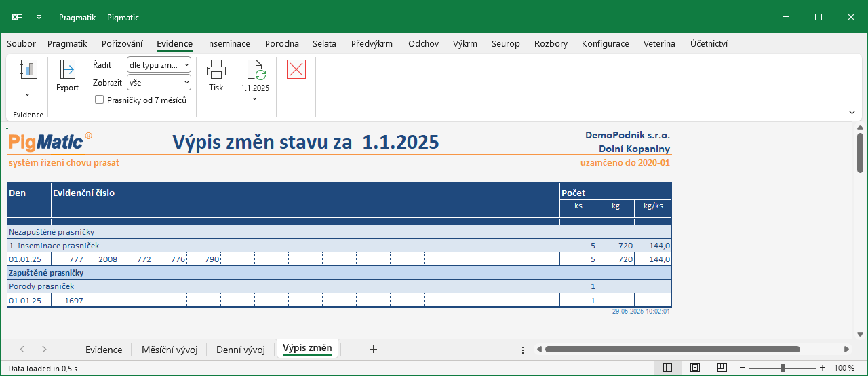Click the Export icon button
Viewport: 868px width, 376px height.
tap(67, 76)
